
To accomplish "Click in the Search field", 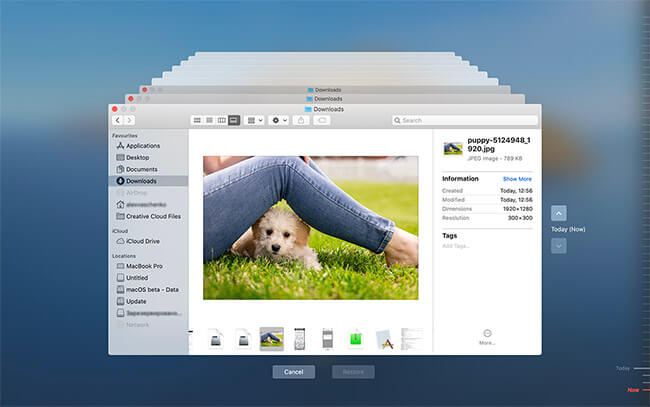I will (x=460, y=120).
